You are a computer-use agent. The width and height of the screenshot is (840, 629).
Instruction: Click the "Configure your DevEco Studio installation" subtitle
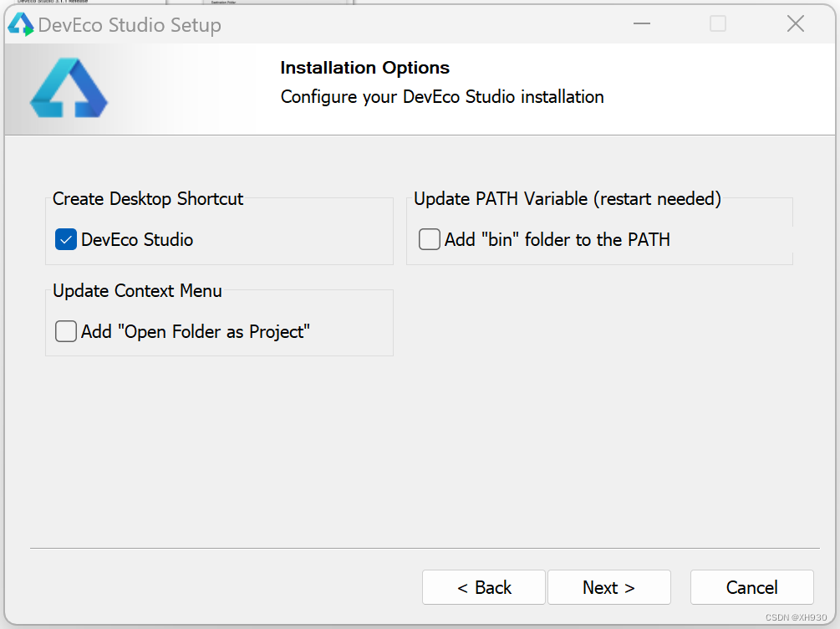pos(442,97)
